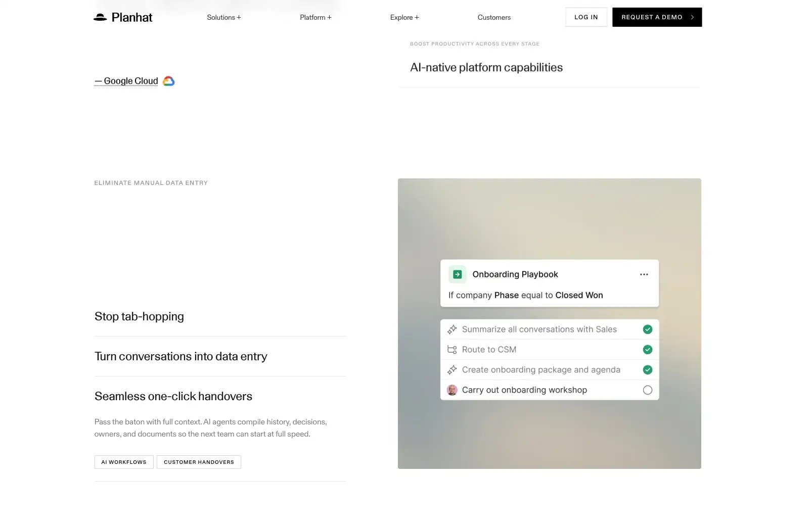Screen dimensions: 812x524
Task: Toggle the check for Summarize all conversations with Sales
Action: click(647, 329)
